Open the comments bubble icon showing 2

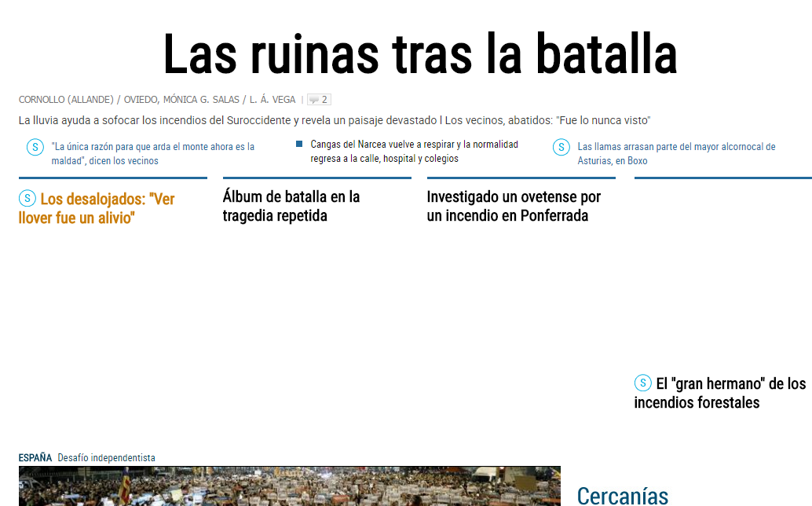(x=319, y=100)
